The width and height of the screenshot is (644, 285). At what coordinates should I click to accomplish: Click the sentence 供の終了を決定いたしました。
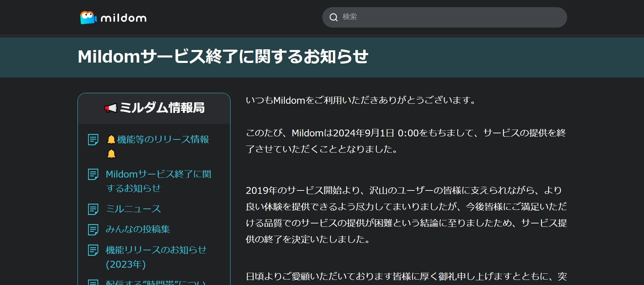(308, 239)
